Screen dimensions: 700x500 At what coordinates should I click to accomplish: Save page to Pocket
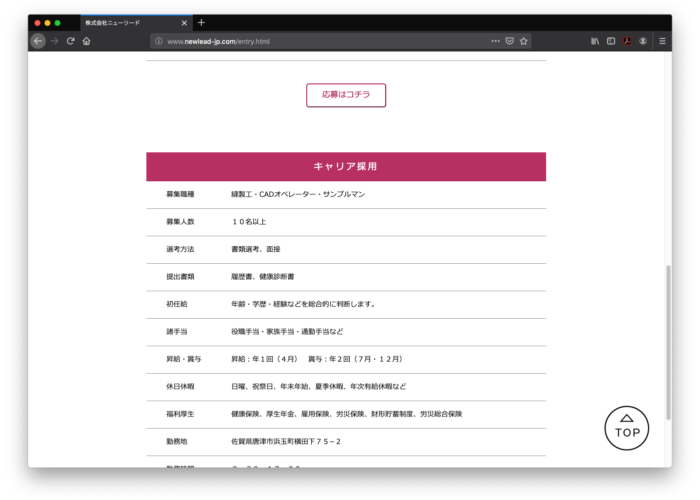tap(509, 41)
